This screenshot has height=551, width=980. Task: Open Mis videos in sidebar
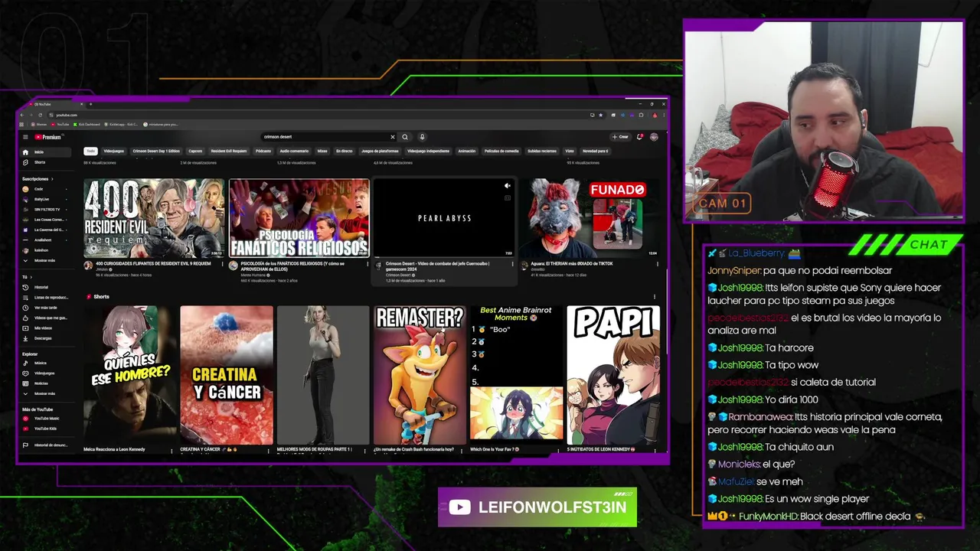coord(46,328)
